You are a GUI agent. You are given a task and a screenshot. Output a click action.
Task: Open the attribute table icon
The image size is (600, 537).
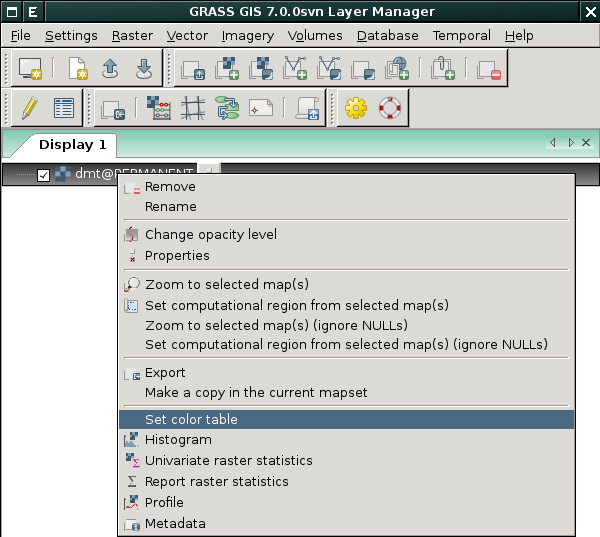tap(64, 108)
